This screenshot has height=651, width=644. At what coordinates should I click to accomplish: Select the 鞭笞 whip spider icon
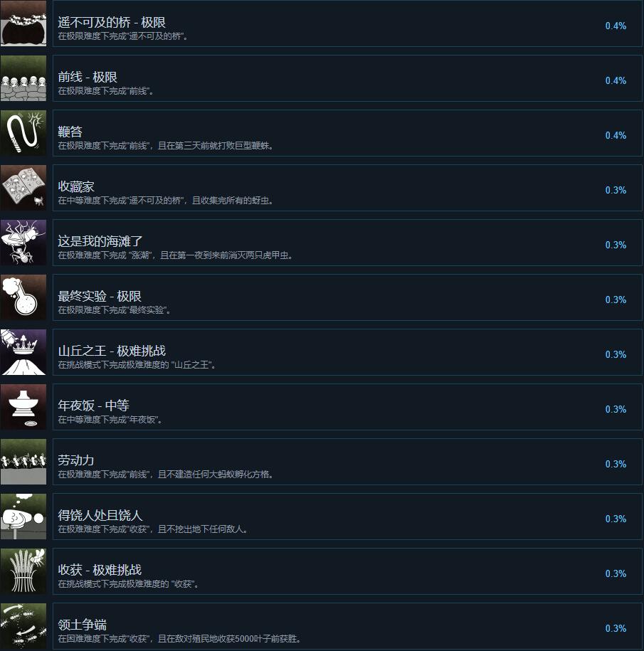[x=23, y=133]
